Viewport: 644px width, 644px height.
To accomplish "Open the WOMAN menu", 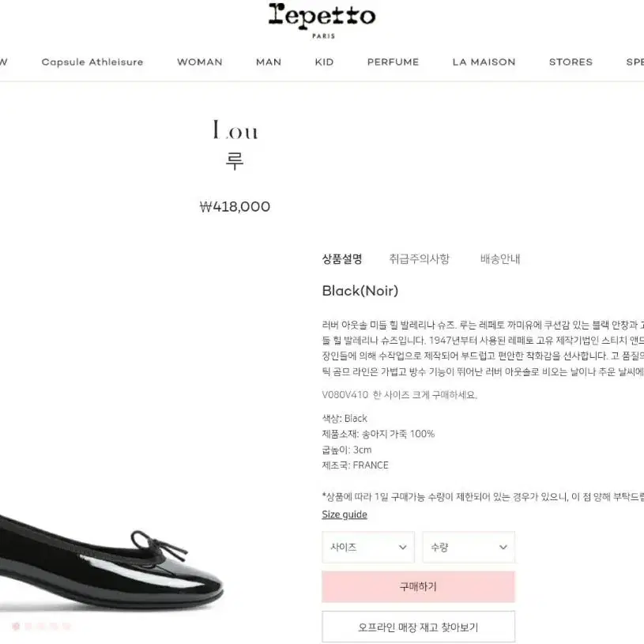I will click(x=200, y=62).
